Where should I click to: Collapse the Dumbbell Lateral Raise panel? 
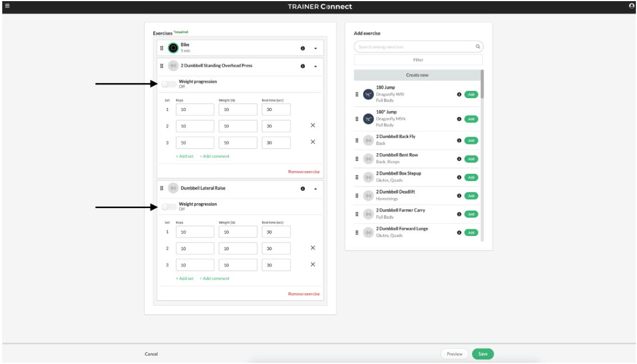[315, 189]
